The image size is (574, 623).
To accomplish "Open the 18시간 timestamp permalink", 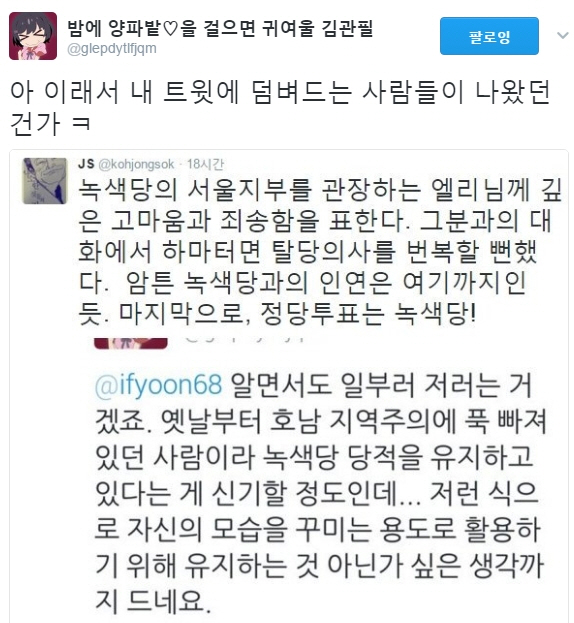I will [205, 164].
